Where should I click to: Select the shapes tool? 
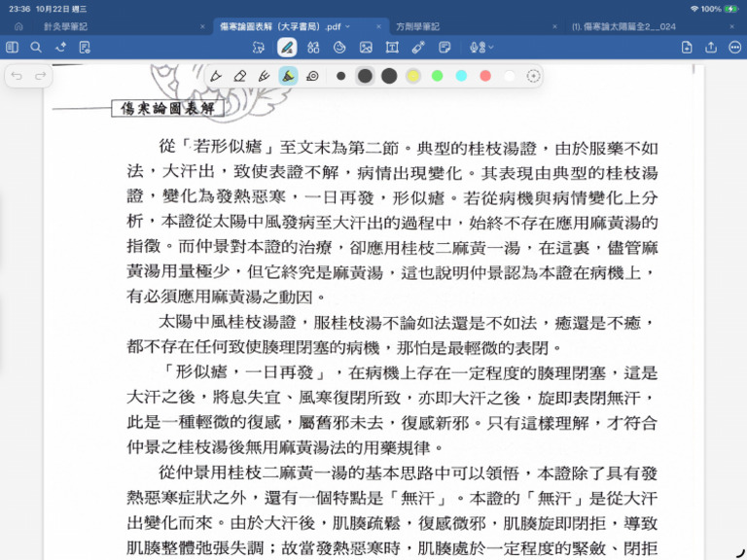313,47
